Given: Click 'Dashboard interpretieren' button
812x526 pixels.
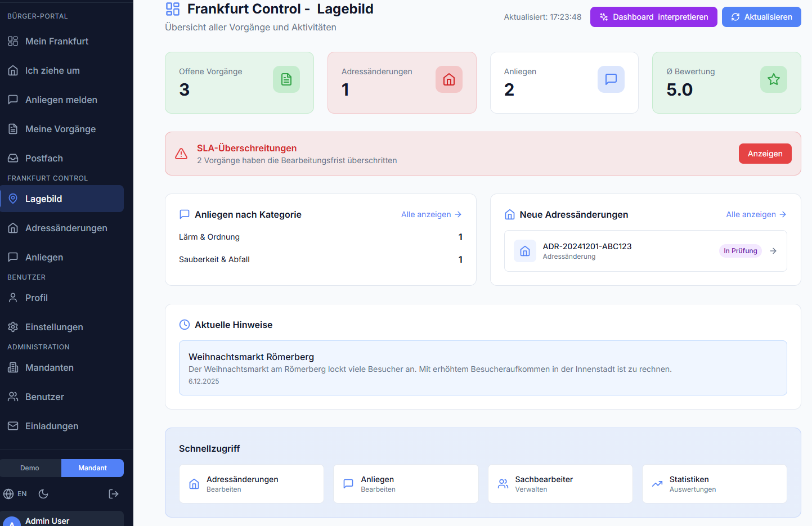Looking at the screenshot, I should [653, 17].
